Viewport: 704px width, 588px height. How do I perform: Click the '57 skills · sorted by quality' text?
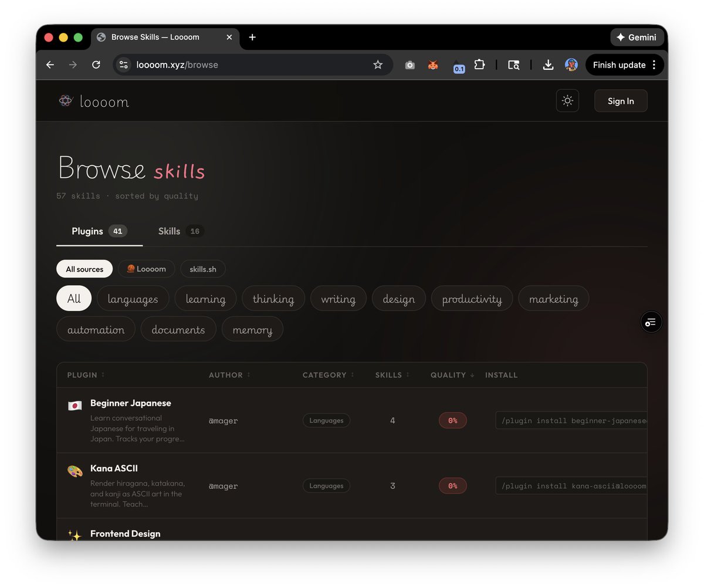pos(127,196)
